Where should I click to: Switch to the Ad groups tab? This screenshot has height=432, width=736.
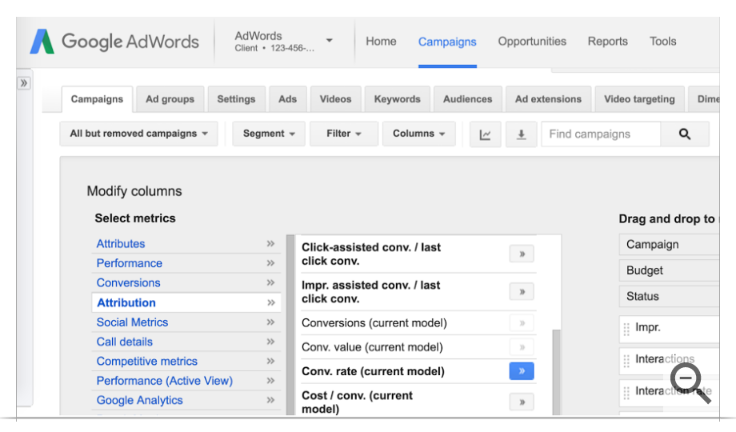point(170,99)
